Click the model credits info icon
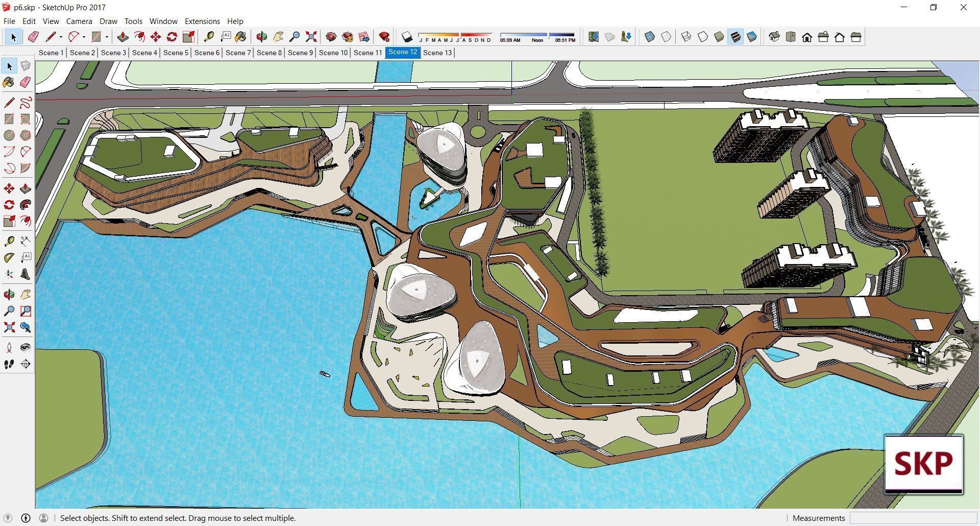Screen dimensions: 980x526 pyautogui.click(x=26, y=518)
